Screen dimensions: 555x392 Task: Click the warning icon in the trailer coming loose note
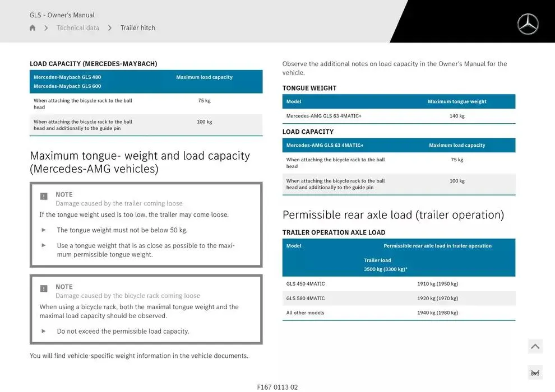pos(44,196)
